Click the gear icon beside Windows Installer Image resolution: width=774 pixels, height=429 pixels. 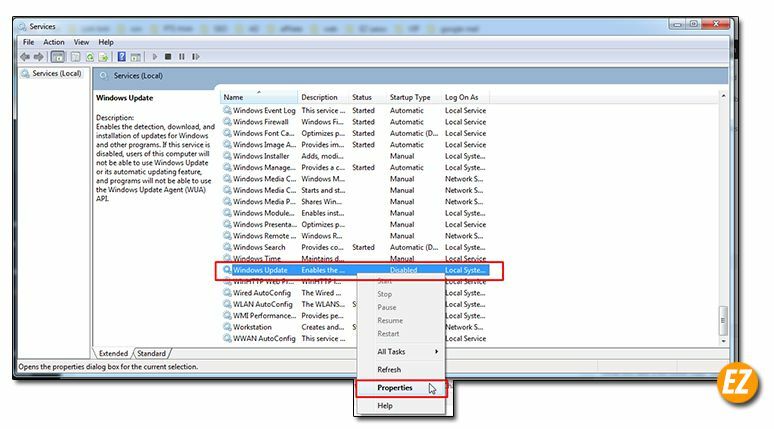(227, 156)
